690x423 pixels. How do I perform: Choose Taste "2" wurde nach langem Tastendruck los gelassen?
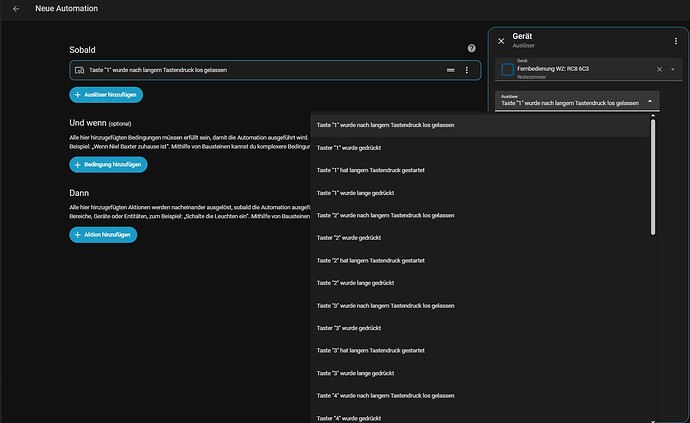pos(480,215)
